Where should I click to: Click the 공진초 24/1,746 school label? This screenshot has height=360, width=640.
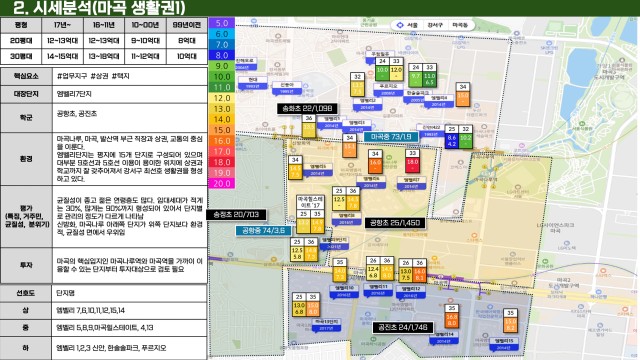pos(402,327)
